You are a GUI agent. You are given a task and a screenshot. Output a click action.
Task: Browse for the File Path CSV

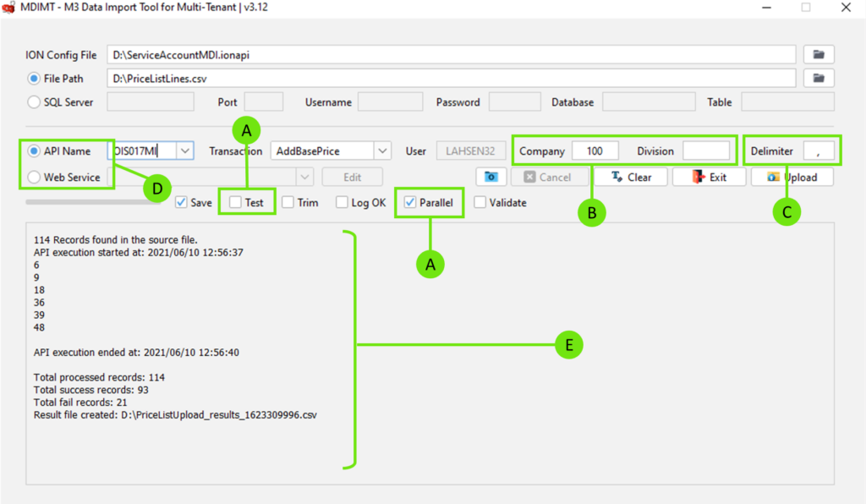[817, 77]
